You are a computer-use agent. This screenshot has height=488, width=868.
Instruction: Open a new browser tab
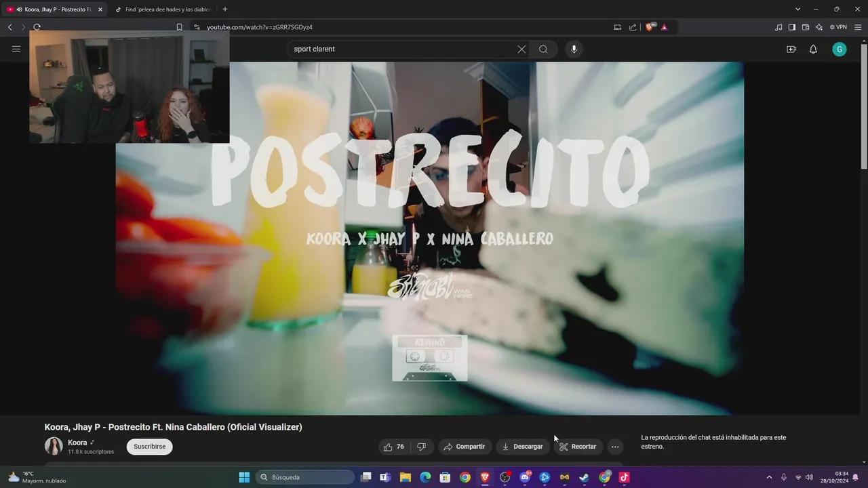225,9
